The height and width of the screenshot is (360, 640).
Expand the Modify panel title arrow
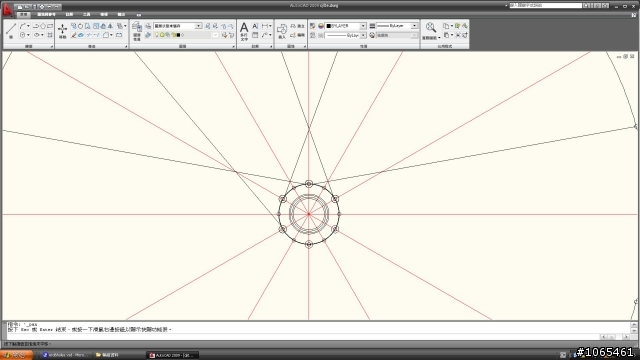126,47
